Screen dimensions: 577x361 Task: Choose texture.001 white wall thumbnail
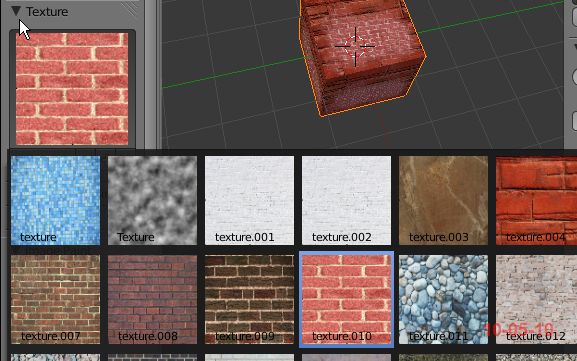coord(249,201)
